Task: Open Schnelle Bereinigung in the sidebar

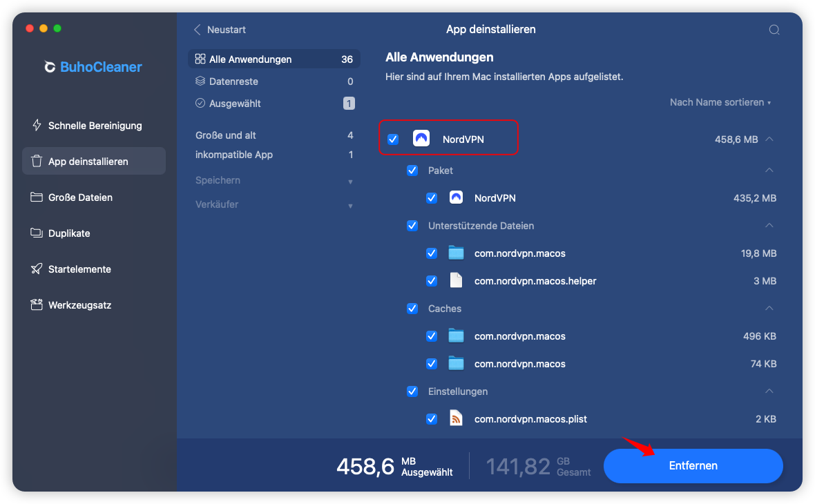Action: (x=93, y=125)
